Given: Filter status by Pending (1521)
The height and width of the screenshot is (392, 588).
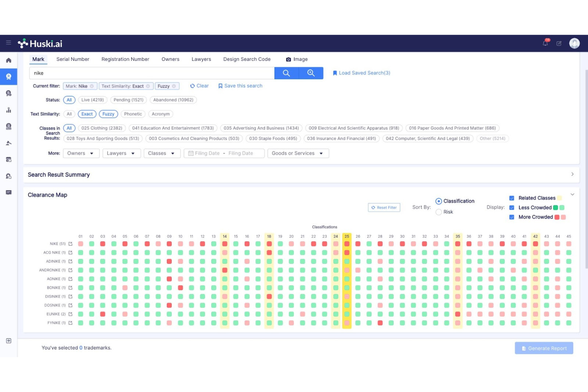Looking at the screenshot, I should (128, 100).
